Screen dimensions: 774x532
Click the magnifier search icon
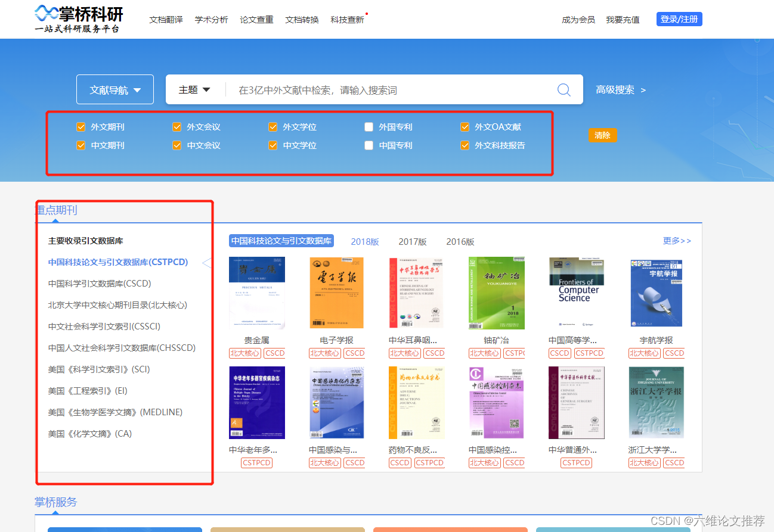pyautogui.click(x=564, y=89)
